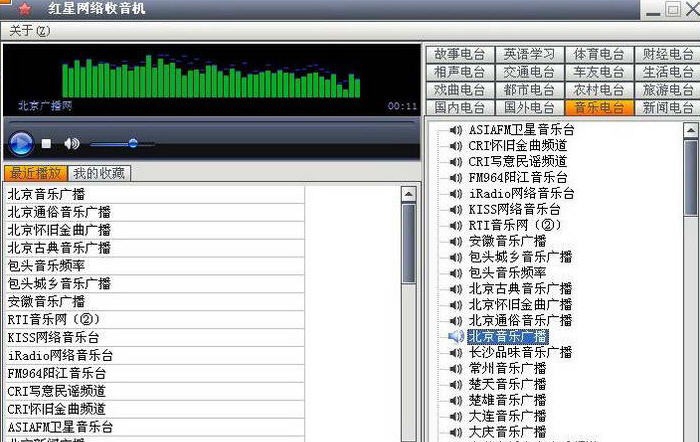
Task: Choose the 农村电台 category
Action: pos(599,90)
